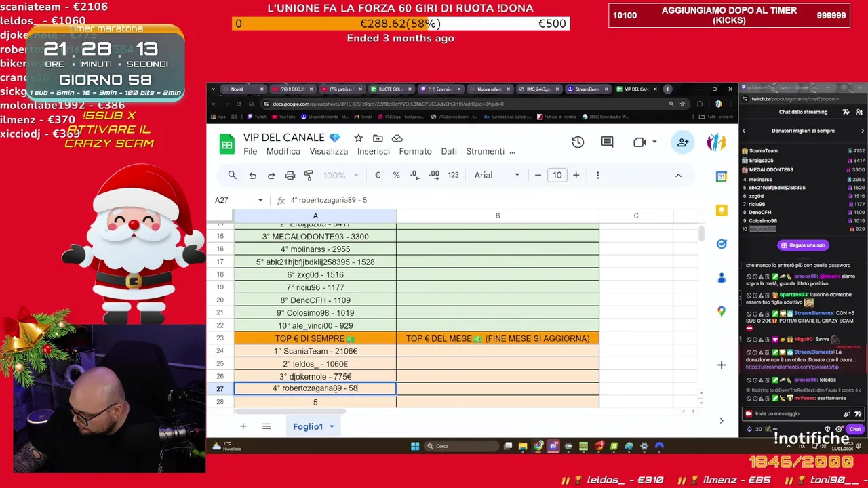Open the File menu
The width and height of the screenshot is (868, 488).
click(250, 151)
